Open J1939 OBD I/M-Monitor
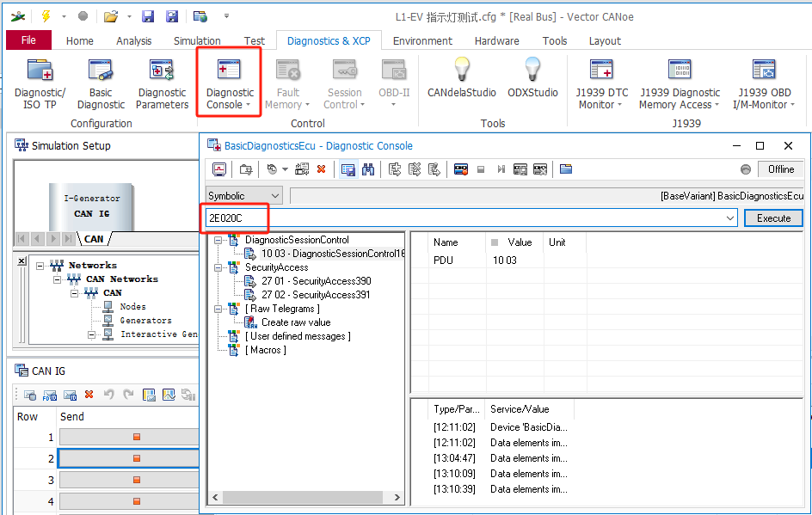Viewport: 812px width, 515px height. pos(764,84)
